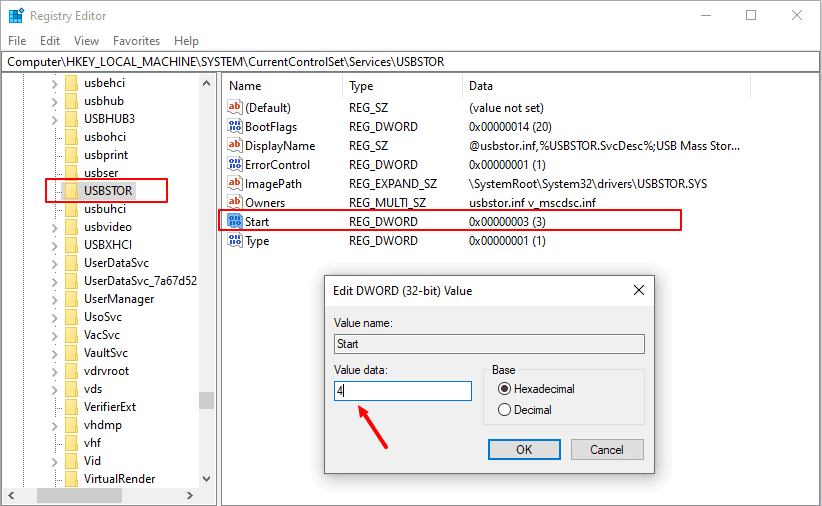This screenshot has width=822, height=506.
Task: Open the Favorites menu
Action: click(136, 40)
